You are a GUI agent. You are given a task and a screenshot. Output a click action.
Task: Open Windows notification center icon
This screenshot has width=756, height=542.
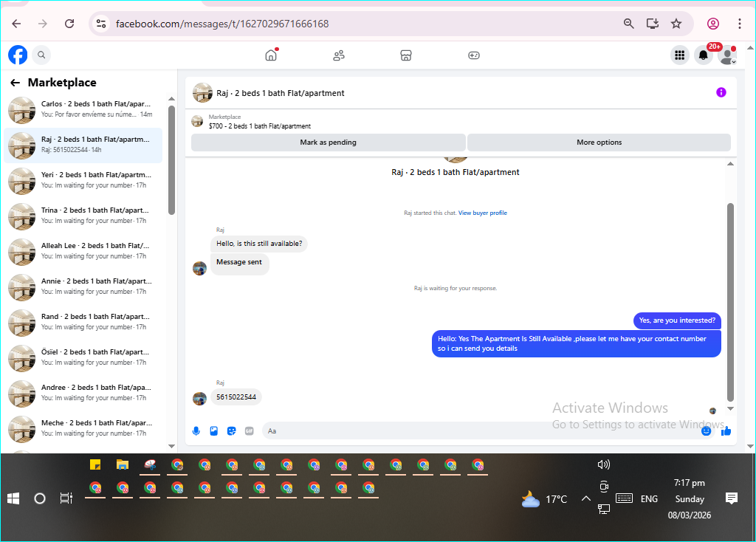(732, 498)
